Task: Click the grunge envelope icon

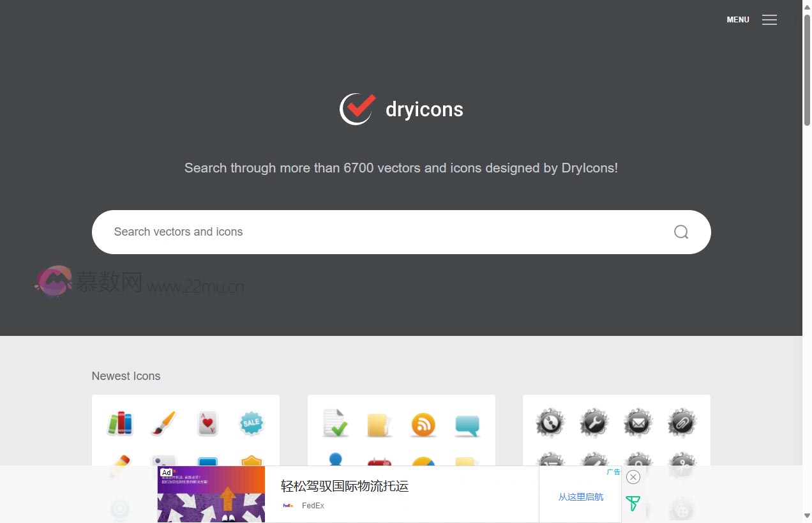Action: click(x=638, y=423)
